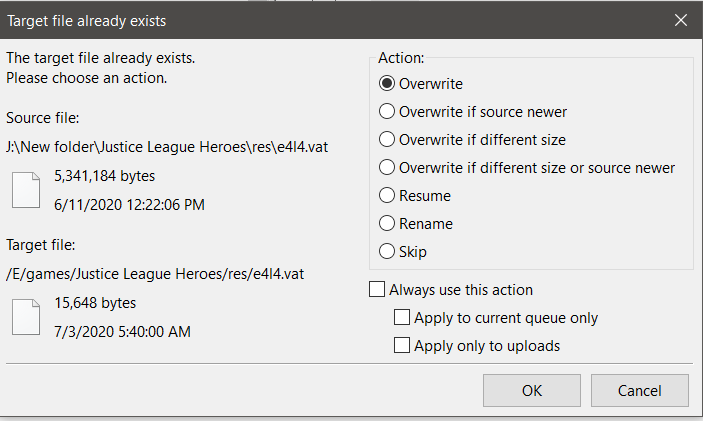Confirm with the OK button
This screenshot has height=421, width=703.
(532, 391)
